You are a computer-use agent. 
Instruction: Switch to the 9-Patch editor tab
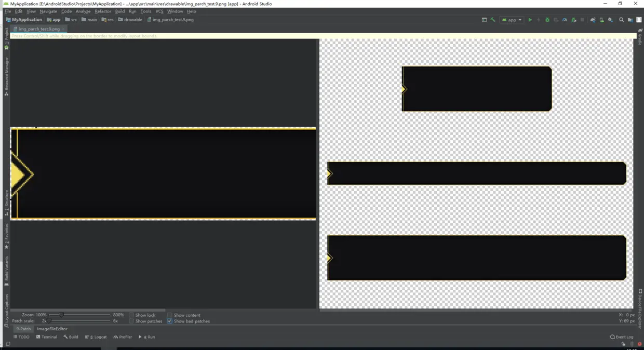(23, 329)
